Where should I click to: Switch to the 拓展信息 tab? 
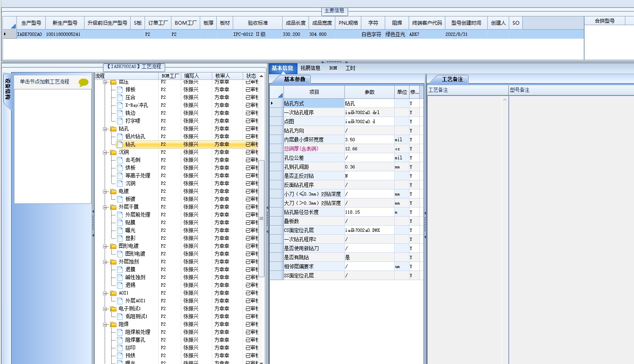310,68
